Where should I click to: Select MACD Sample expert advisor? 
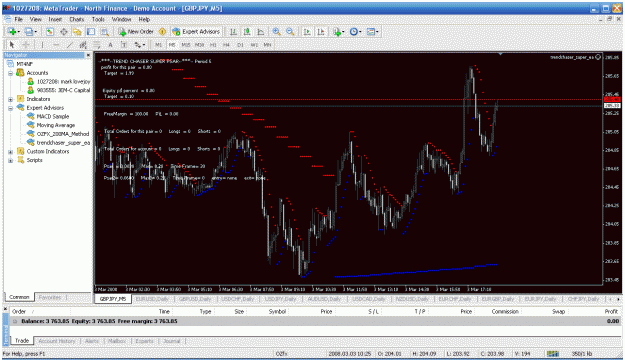point(53,116)
